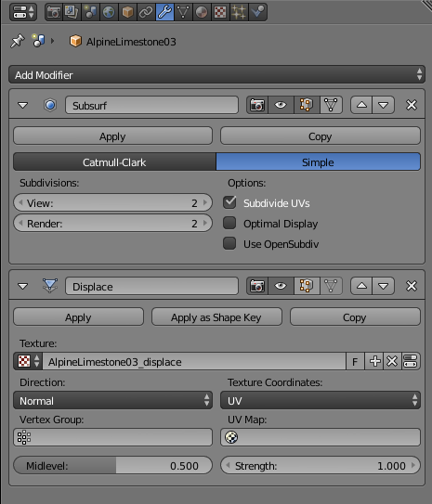Select Catmull-Clark subdivision type
Image resolution: width=432 pixels, height=504 pixels.
tap(114, 162)
